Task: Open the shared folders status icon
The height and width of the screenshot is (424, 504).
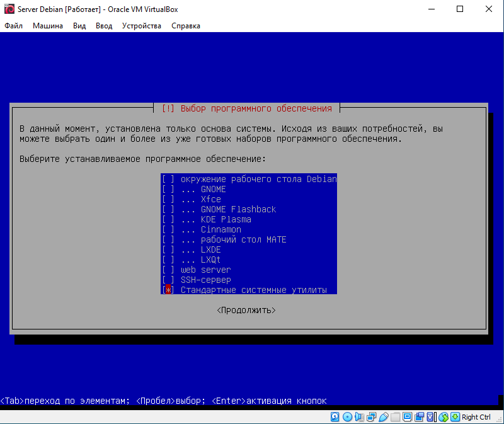Action: pyautogui.click(x=395, y=417)
